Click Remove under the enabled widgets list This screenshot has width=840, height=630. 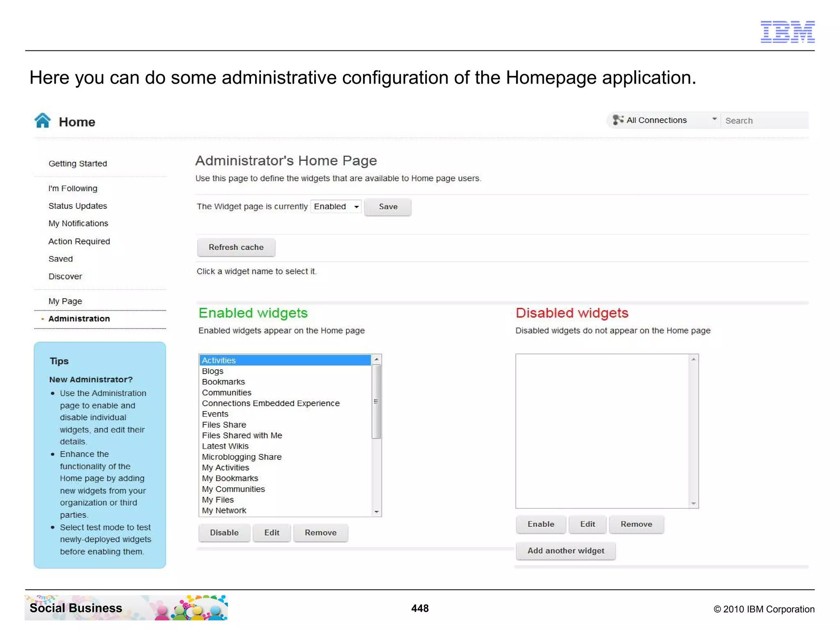[320, 533]
